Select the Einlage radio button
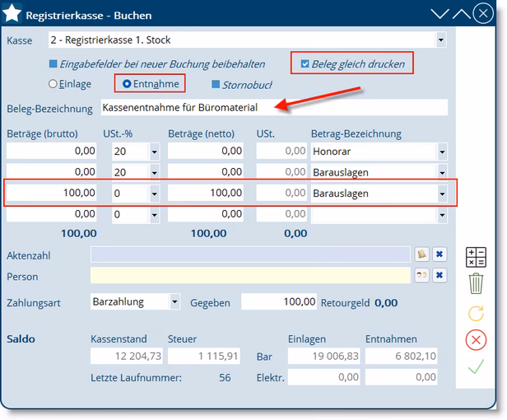Image resolution: width=507 pixels, height=420 pixels. [53, 84]
